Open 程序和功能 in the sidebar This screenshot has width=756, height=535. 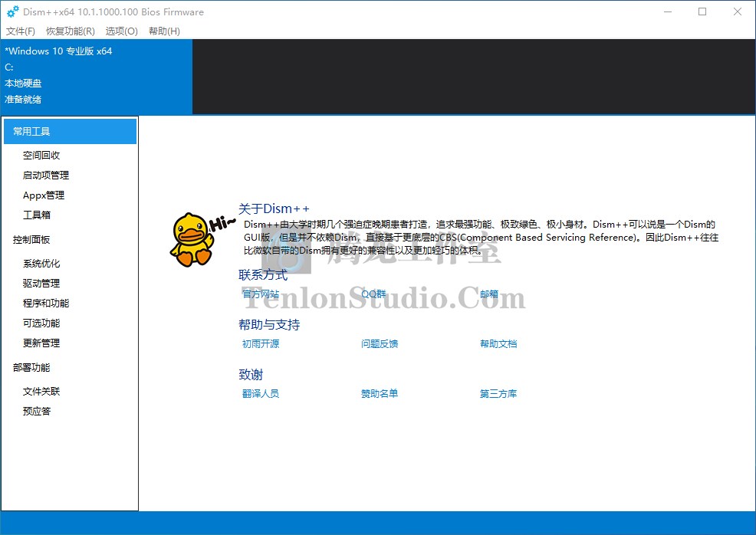(46, 304)
